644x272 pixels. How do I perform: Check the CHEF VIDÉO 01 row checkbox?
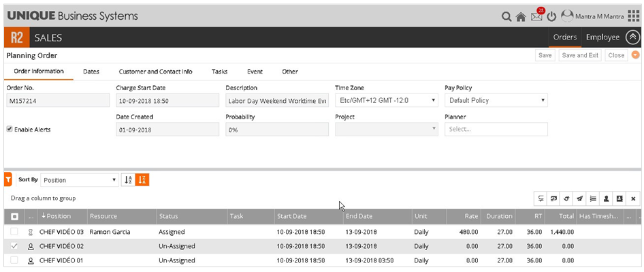pos(14,260)
